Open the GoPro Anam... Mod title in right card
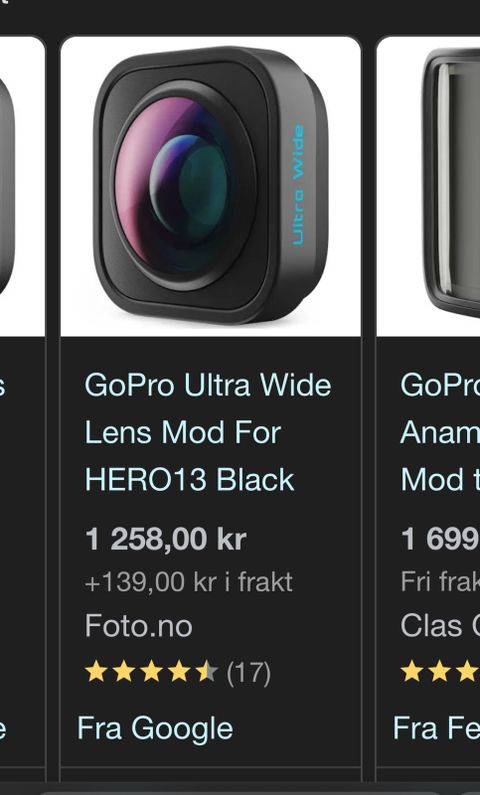480x795 pixels. tap(440, 432)
